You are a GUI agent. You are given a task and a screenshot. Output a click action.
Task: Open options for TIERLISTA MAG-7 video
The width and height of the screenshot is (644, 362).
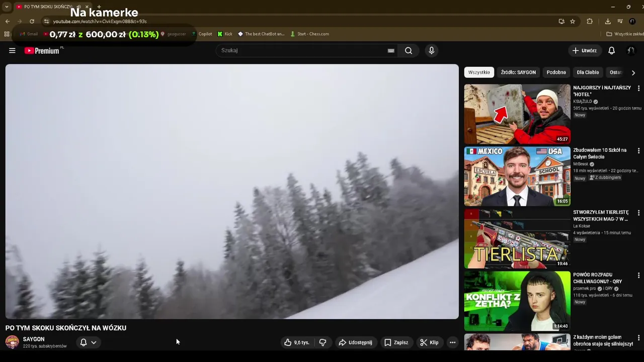pos(638,213)
